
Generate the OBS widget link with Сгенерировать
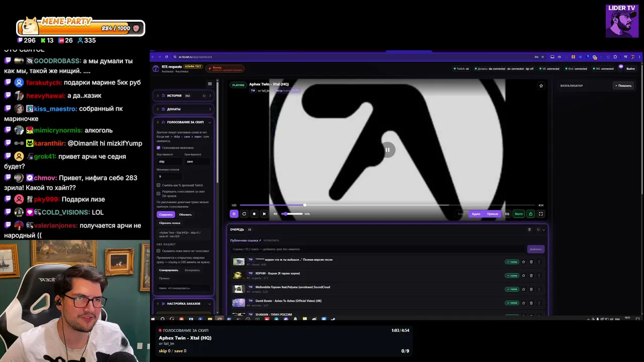pyautogui.click(x=169, y=270)
